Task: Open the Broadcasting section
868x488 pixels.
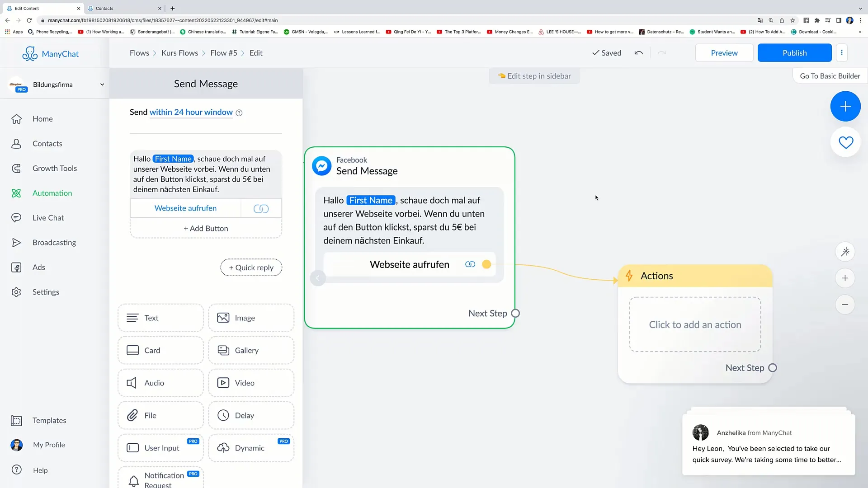Action: (54, 243)
